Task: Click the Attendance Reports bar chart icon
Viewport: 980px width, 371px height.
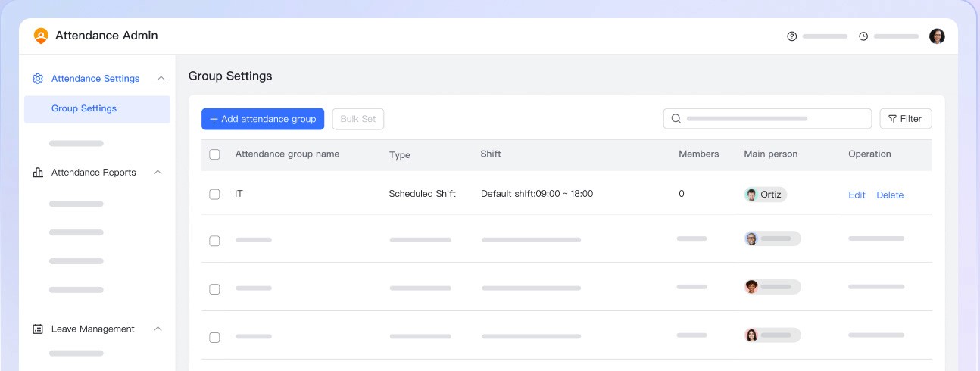Action: click(x=38, y=173)
